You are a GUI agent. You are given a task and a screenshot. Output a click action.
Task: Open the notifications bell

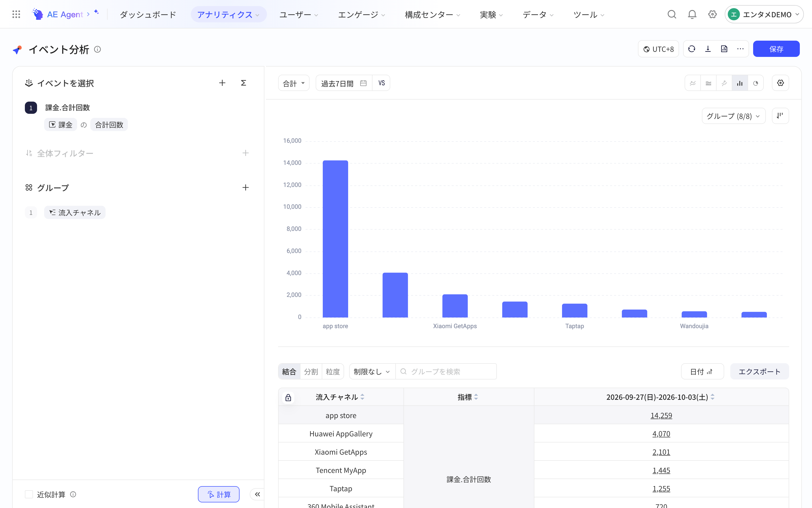[x=692, y=14]
